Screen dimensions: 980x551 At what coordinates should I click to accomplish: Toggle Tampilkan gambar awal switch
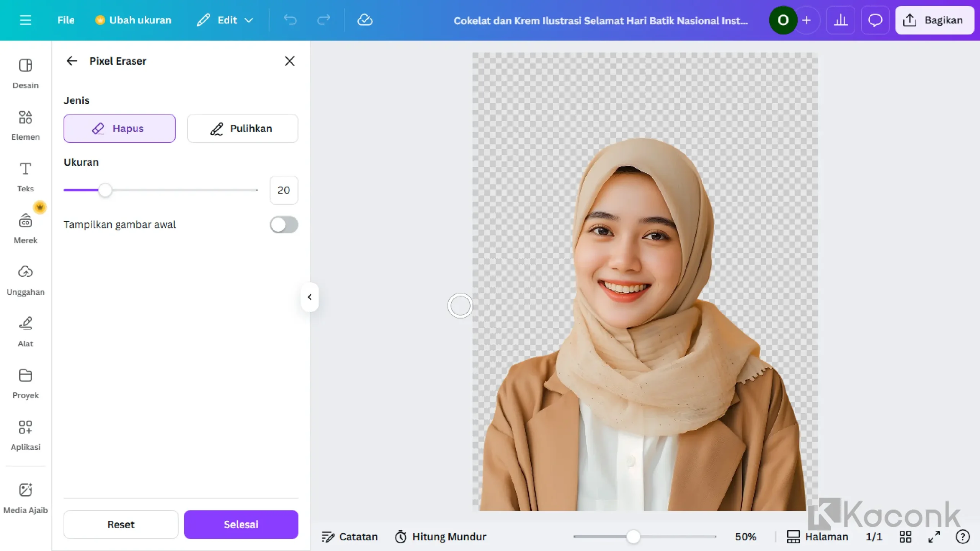point(284,225)
